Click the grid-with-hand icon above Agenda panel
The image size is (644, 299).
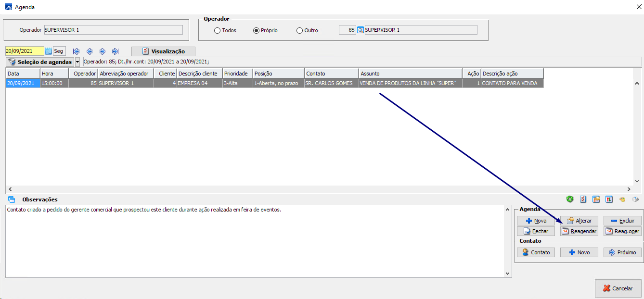[x=596, y=199]
